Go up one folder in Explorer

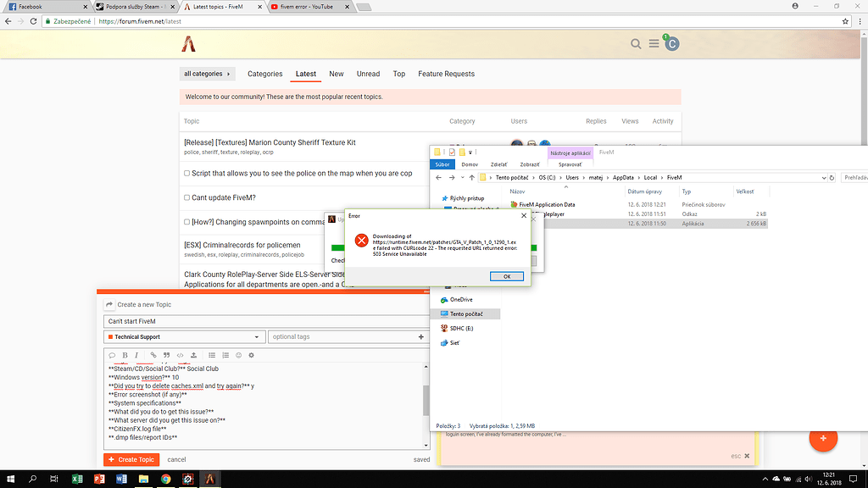click(471, 178)
